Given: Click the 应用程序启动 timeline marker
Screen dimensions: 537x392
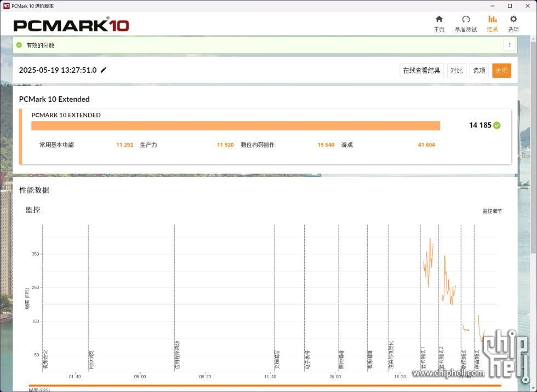Looking at the screenshot, I should point(177,355).
